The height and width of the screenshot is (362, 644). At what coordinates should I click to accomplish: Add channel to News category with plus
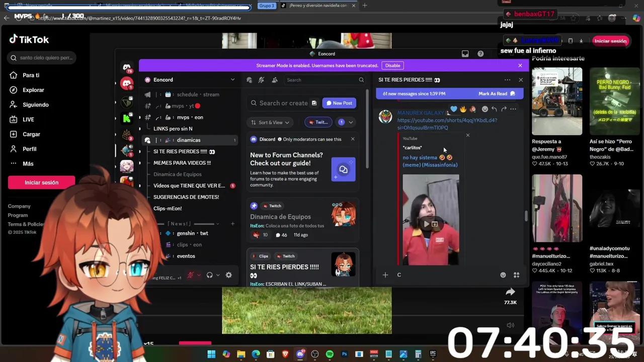click(x=232, y=224)
